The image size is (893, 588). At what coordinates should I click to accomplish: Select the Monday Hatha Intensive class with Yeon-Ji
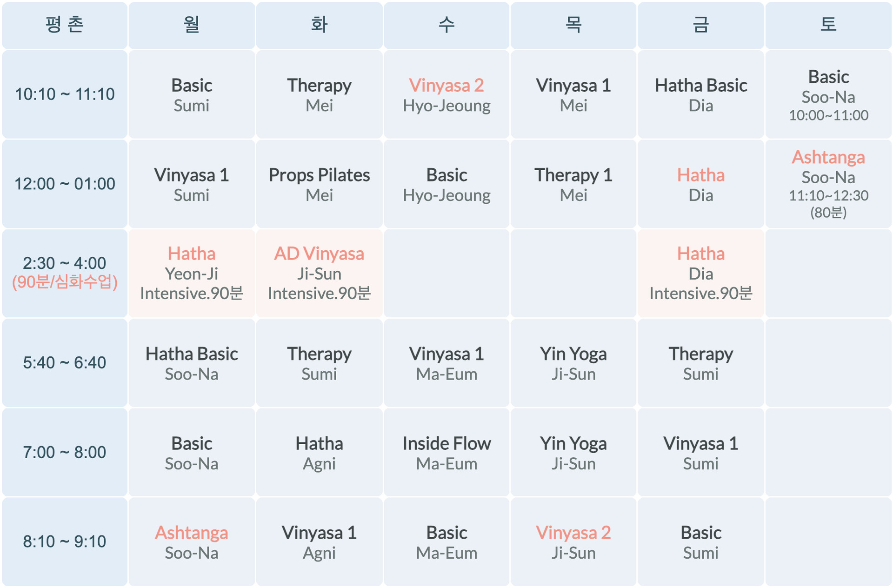(192, 274)
